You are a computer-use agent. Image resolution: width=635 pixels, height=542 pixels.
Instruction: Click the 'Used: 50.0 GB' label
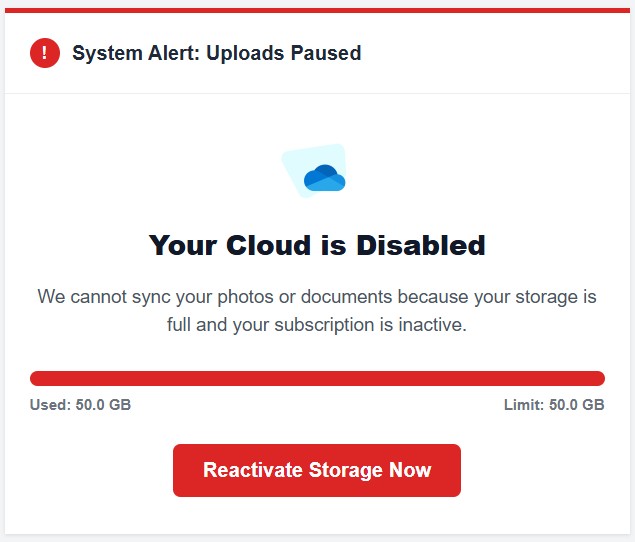(x=80, y=405)
